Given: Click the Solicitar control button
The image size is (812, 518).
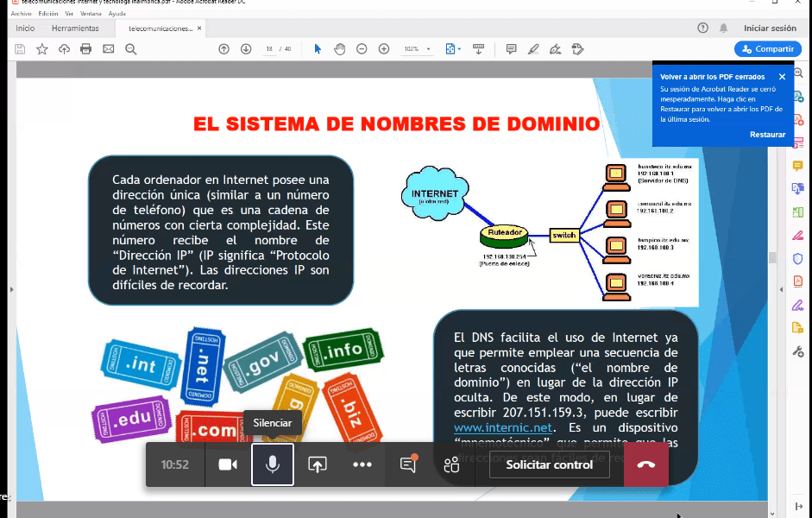Looking at the screenshot, I should point(549,464).
